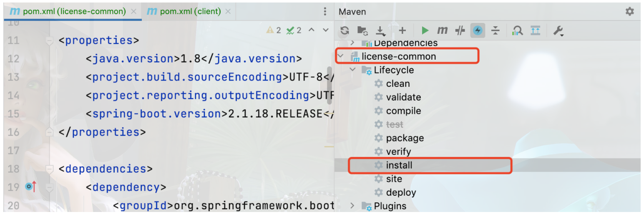Toggle Maven offline mode
This screenshot has width=644, height=217.
point(460,30)
